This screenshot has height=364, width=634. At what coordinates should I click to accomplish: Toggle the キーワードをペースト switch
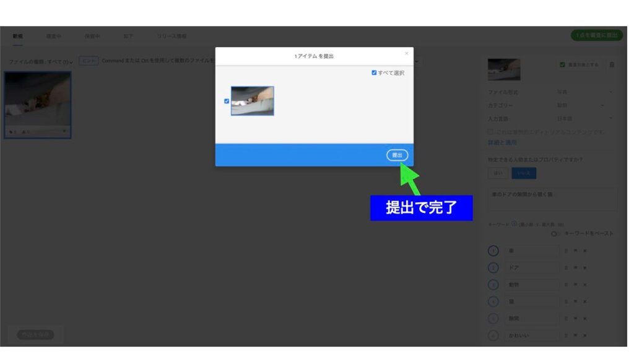click(x=555, y=234)
